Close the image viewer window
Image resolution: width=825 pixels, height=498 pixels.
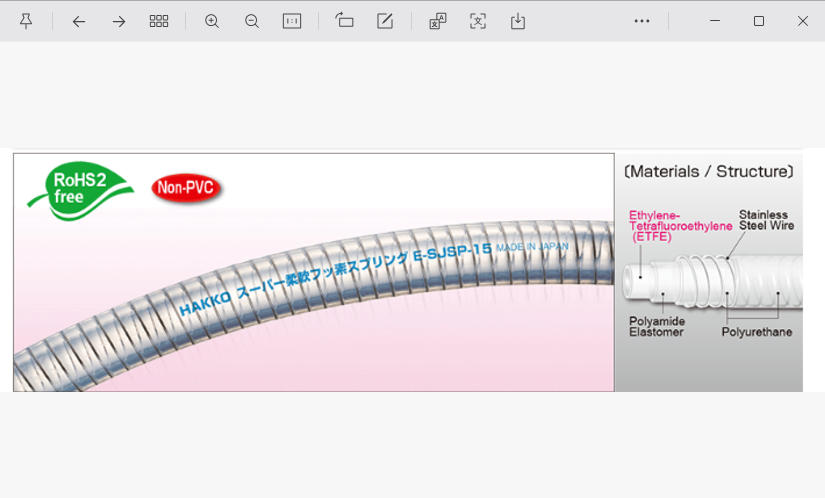click(x=803, y=21)
